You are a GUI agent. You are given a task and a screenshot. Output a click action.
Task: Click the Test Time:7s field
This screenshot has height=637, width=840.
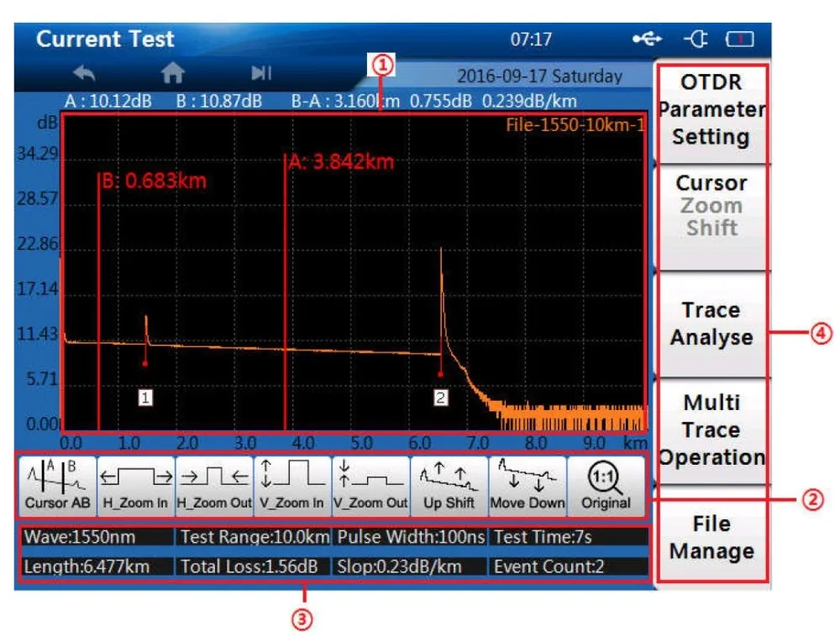pyautogui.click(x=568, y=537)
